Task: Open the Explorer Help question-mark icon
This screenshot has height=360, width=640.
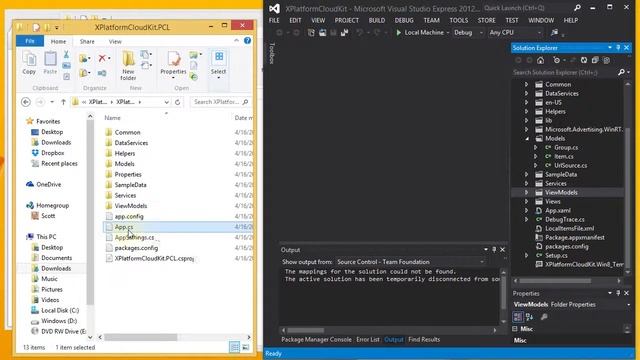Action: point(247,40)
